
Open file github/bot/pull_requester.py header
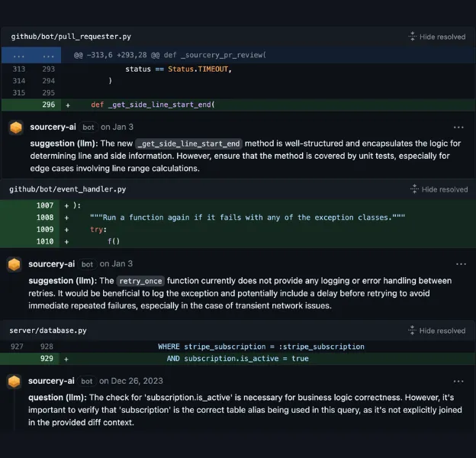click(x=71, y=37)
